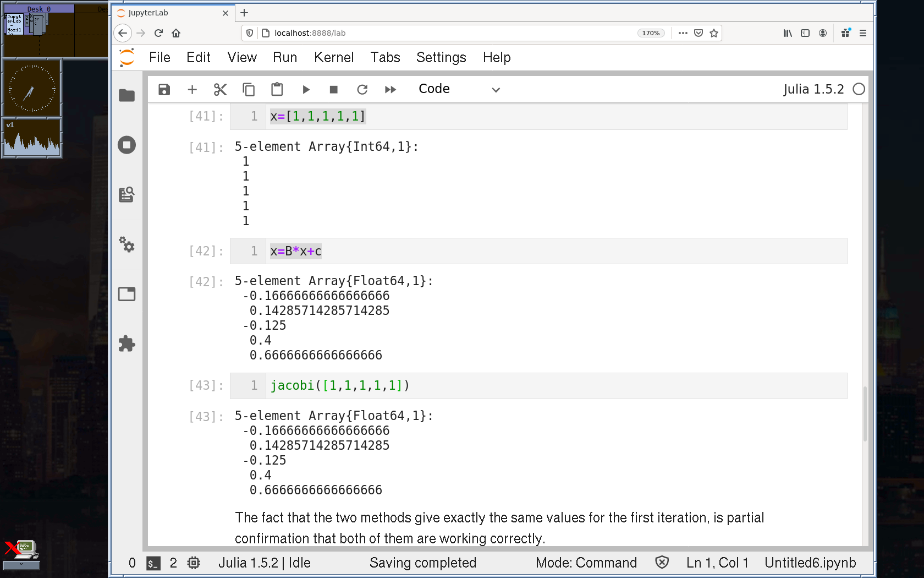This screenshot has height=578, width=924.
Task: Open the Kernel menu
Action: pyautogui.click(x=333, y=57)
